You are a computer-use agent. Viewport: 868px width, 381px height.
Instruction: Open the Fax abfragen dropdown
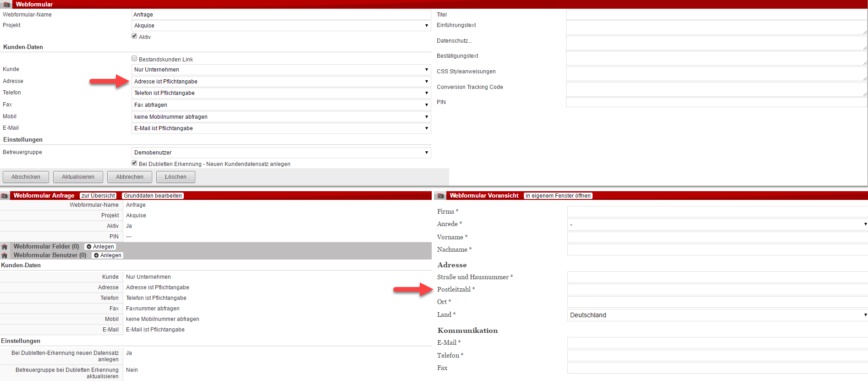(x=281, y=105)
